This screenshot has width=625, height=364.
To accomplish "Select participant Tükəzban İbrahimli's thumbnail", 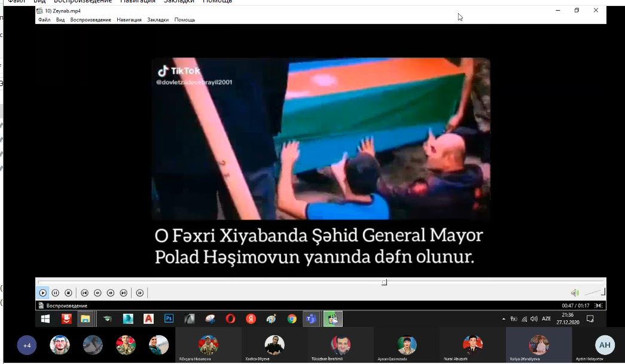I will [341, 345].
